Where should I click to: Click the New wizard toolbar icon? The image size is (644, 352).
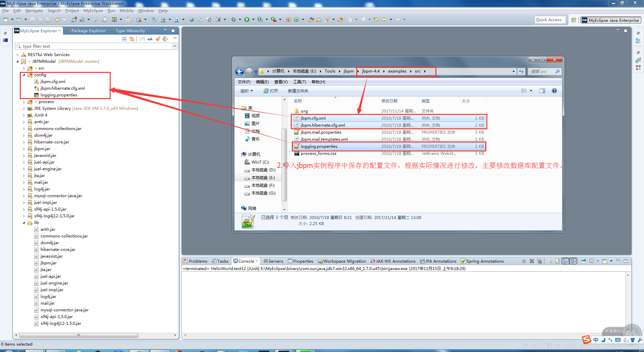(x=6, y=20)
